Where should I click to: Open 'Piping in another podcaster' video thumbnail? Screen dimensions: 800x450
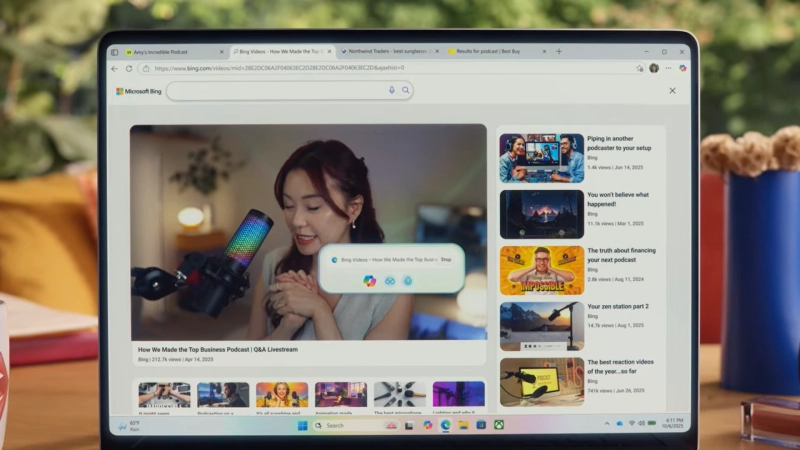541,158
